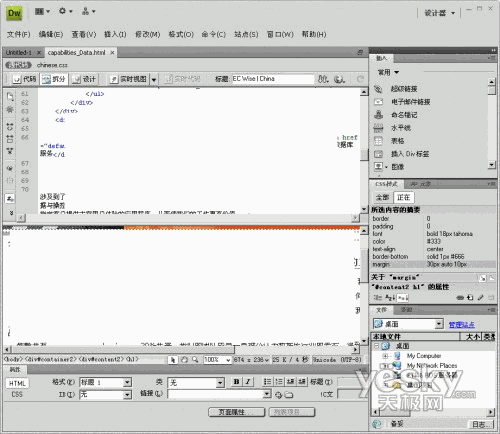Open the workspace switcher 设计器 dropdown

[439, 13]
